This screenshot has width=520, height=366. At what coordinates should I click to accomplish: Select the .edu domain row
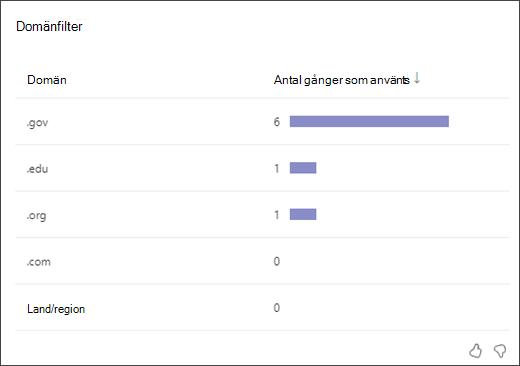tap(262, 168)
